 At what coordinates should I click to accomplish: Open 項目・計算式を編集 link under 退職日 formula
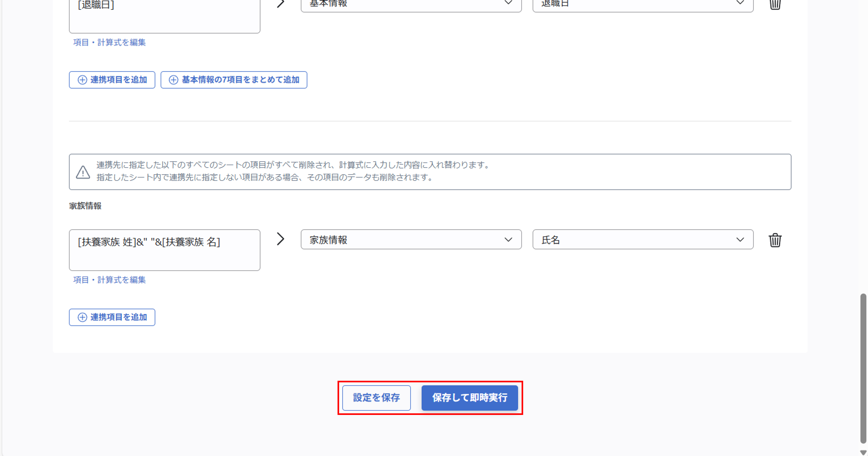tap(109, 42)
